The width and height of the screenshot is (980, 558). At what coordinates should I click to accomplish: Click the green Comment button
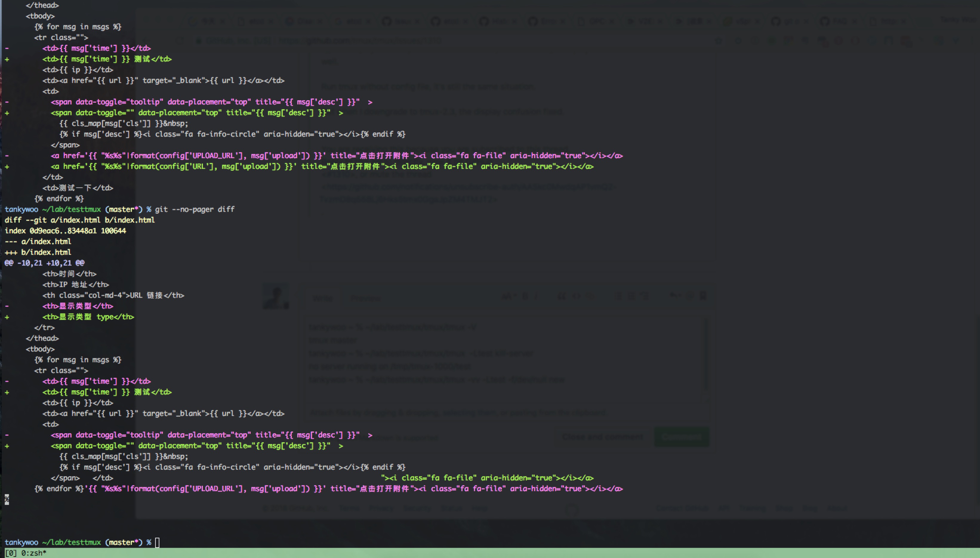click(x=682, y=437)
